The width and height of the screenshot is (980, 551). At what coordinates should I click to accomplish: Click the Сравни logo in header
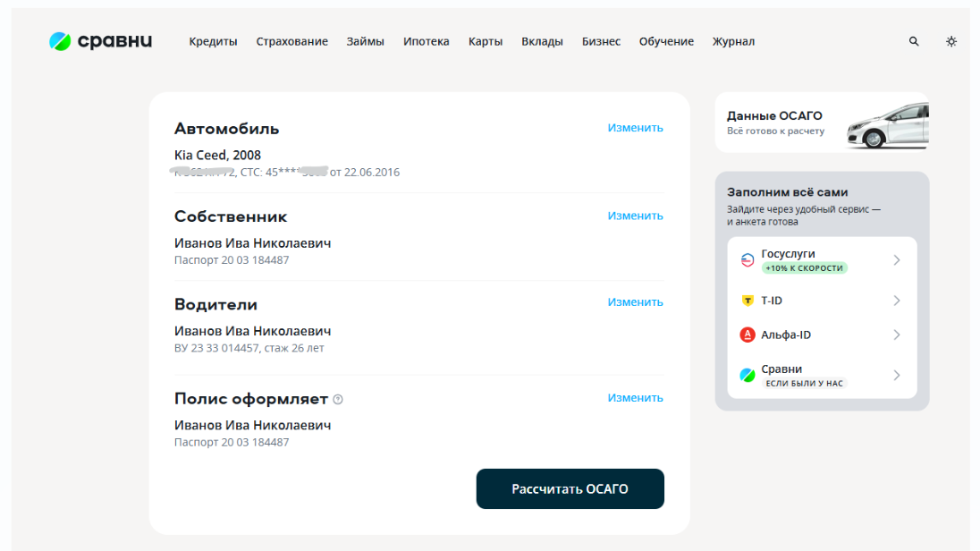(x=100, y=41)
